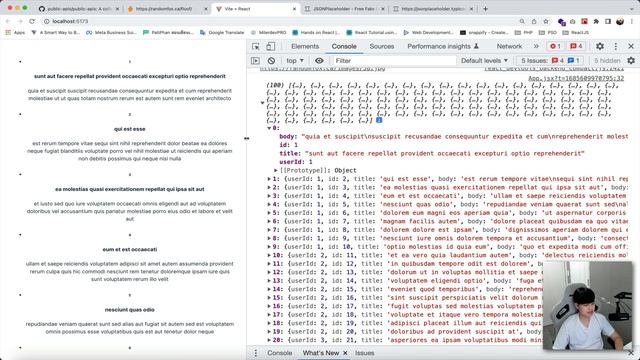This screenshot has width=640, height=360.
Task: Toggle the device toolbar icon in DevTools
Action: click(270, 47)
